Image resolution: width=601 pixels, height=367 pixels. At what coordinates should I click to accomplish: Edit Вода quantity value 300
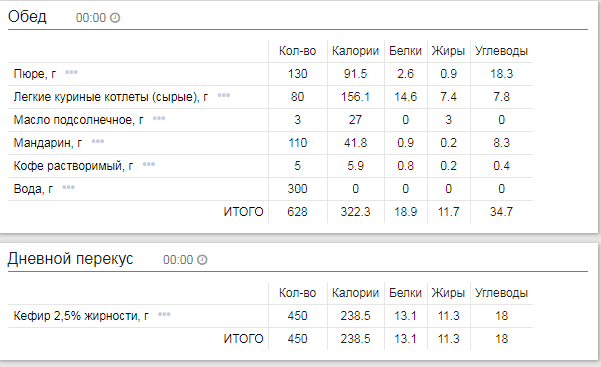point(297,189)
